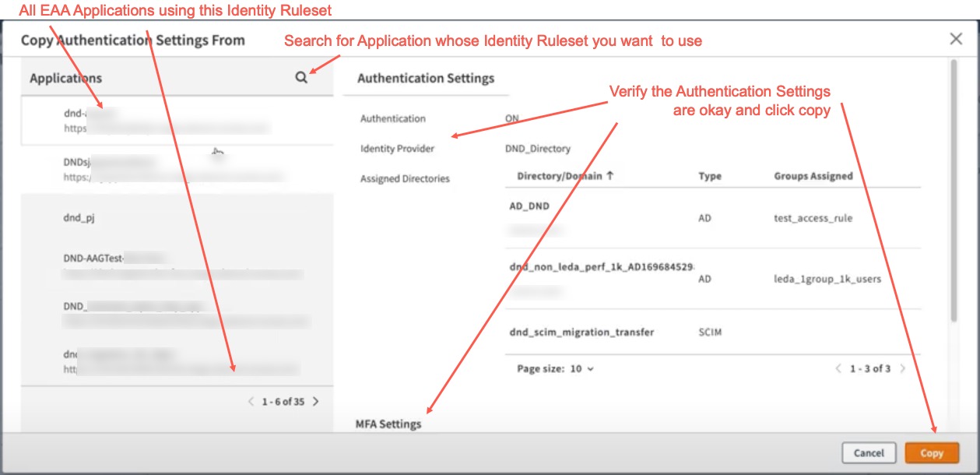Go to previous page of applications list

click(251, 402)
